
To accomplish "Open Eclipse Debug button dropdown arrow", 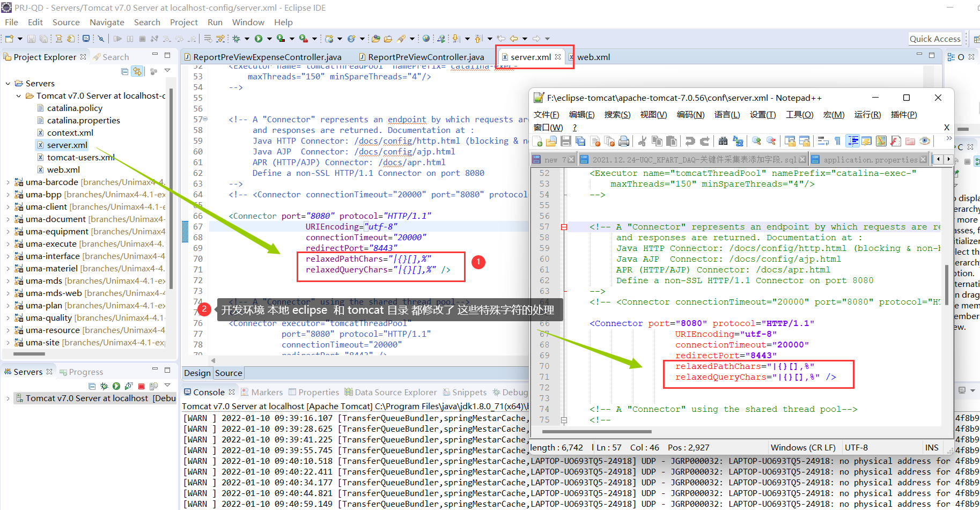I will tap(247, 39).
